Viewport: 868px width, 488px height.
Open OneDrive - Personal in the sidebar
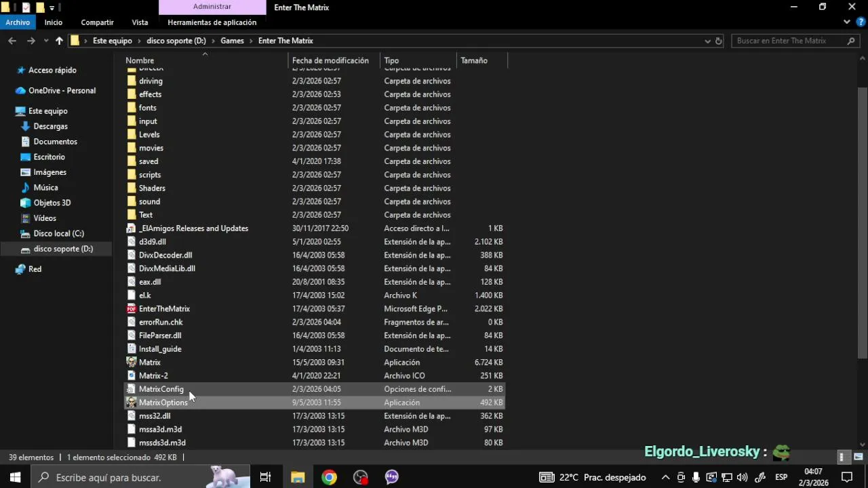point(62,90)
